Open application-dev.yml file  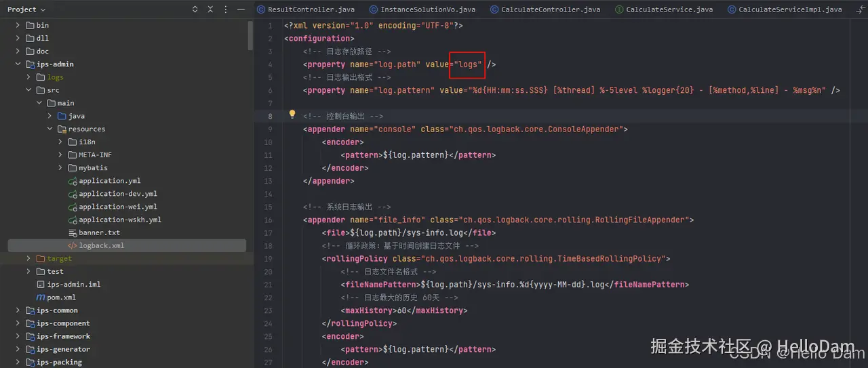point(118,194)
